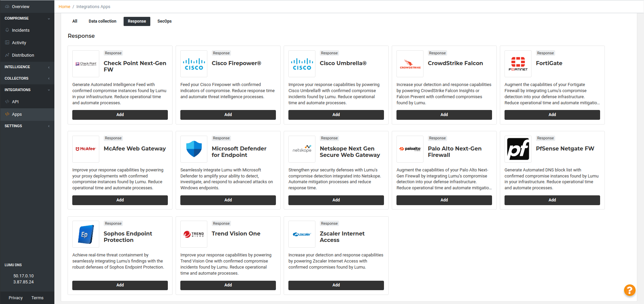This screenshot has height=304, width=644.
Task: Click the Fortinet FortiGate logo
Action: 518,64
